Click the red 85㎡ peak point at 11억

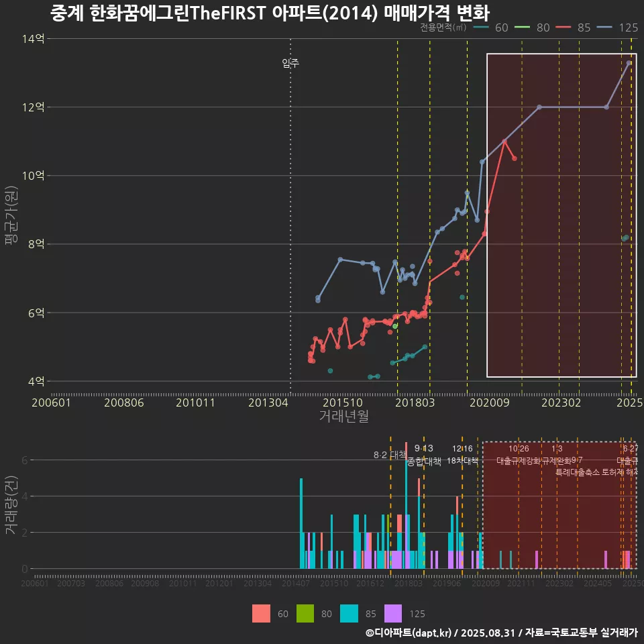coord(504,142)
